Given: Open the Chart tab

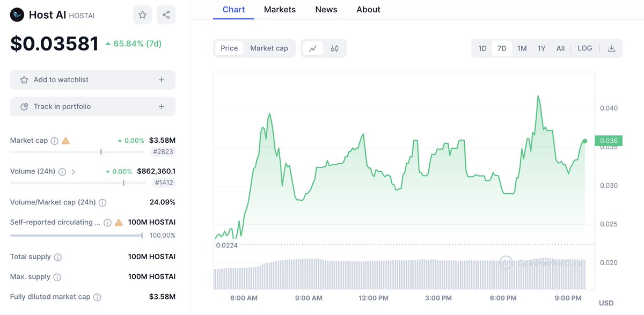Looking at the screenshot, I should 233,10.
